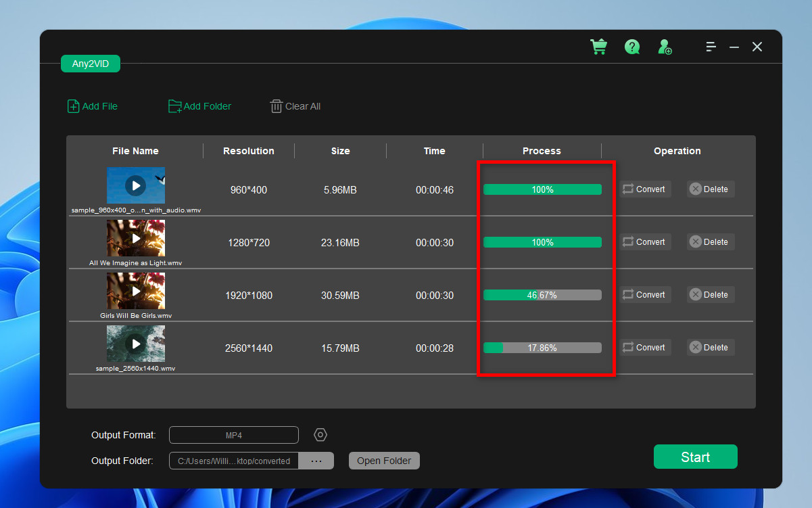Delete the sample_2560x1440 row

(x=709, y=348)
